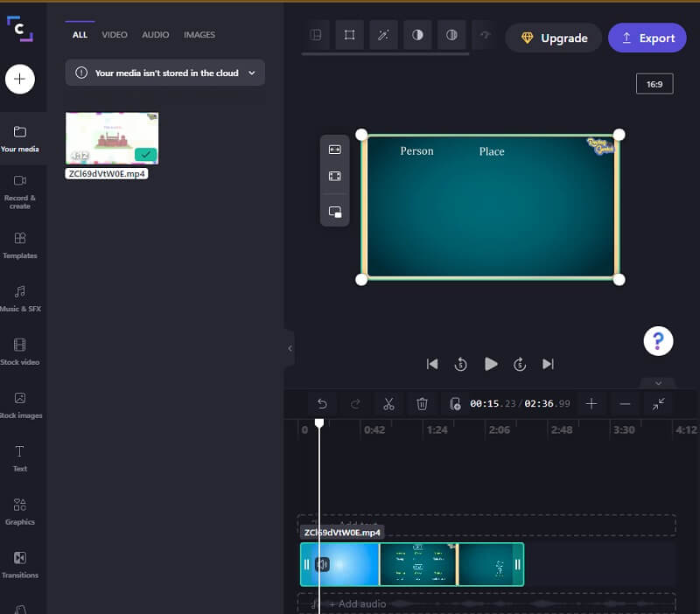The width and height of the screenshot is (700, 614).
Task: Click the Delete clip trash icon
Action: pos(423,403)
